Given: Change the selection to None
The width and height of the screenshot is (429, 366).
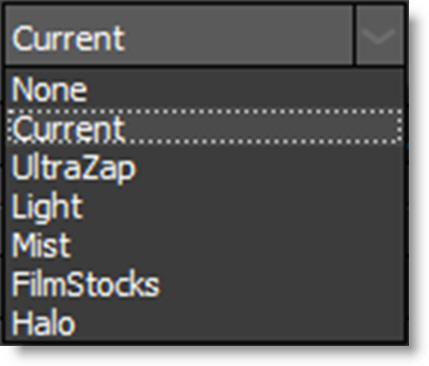Looking at the screenshot, I should pyautogui.click(x=204, y=89).
